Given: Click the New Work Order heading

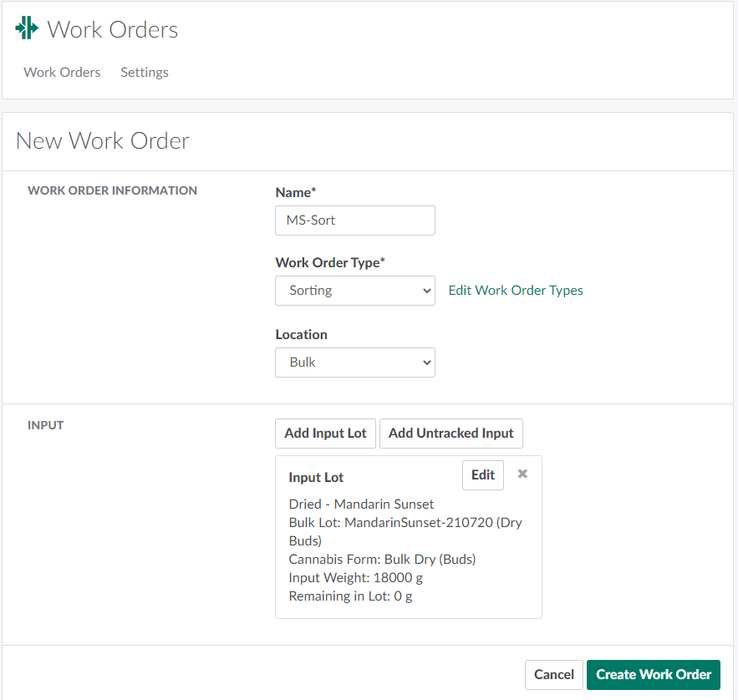Looking at the screenshot, I should pyautogui.click(x=103, y=140).
